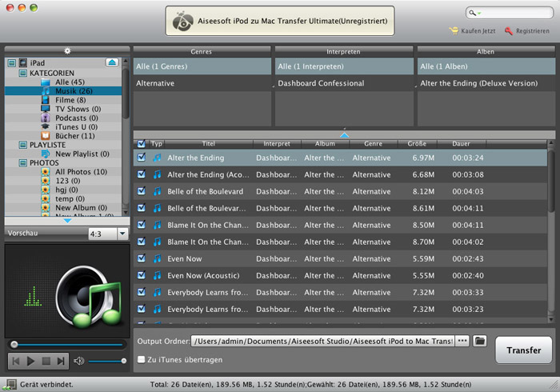Enable Zu iTunes übertragen checkbox
The height and width of the screenshot is (392, 560).
point(142,359)
